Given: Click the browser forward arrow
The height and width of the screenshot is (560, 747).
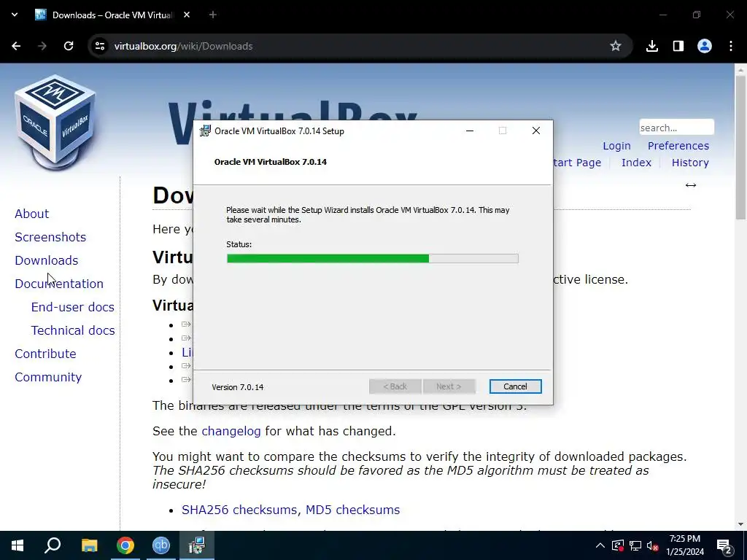Looking at the screenshot, I should 42,46.
